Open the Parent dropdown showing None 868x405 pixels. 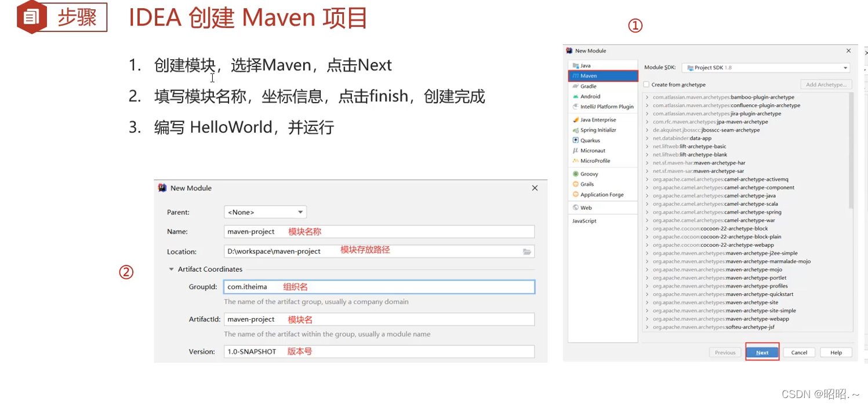[x=265, y=212]
